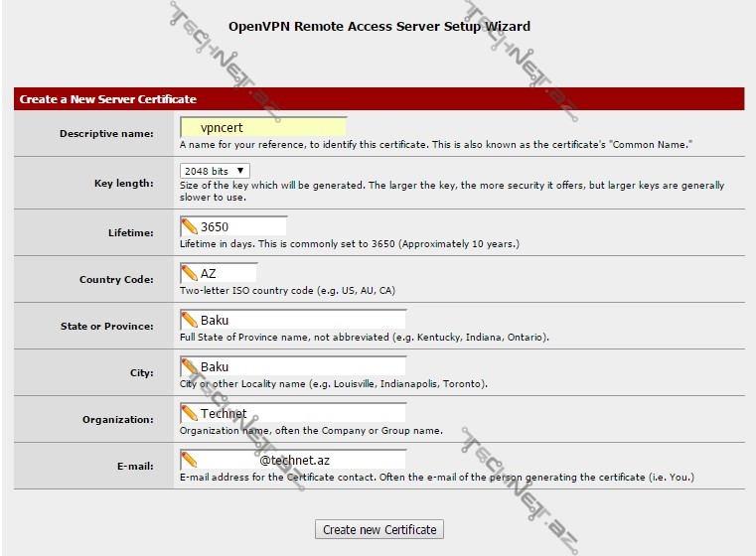Image resolution: width=756 pixels, height=556 pixels.
Task: Click the Baku text in the City field
Action: point(215,366)
